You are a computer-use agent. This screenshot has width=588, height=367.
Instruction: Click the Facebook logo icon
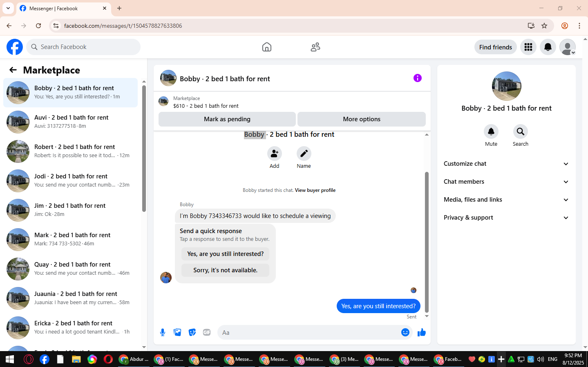15,47
